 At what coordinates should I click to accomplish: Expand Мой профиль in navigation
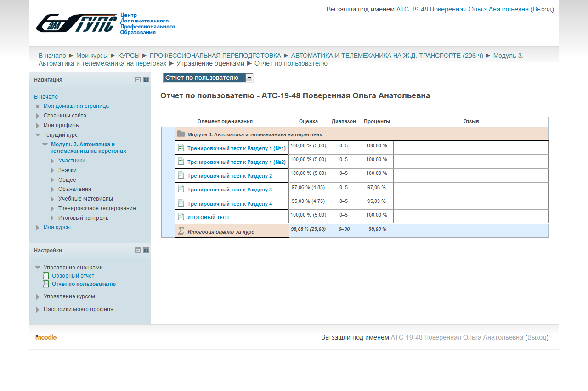(38, 125)
